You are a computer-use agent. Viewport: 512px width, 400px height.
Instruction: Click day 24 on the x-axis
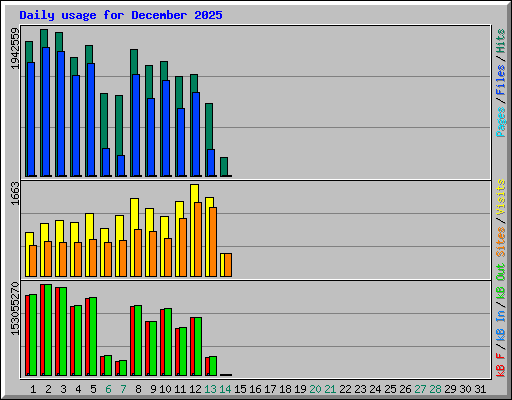[x=375, y=389]
